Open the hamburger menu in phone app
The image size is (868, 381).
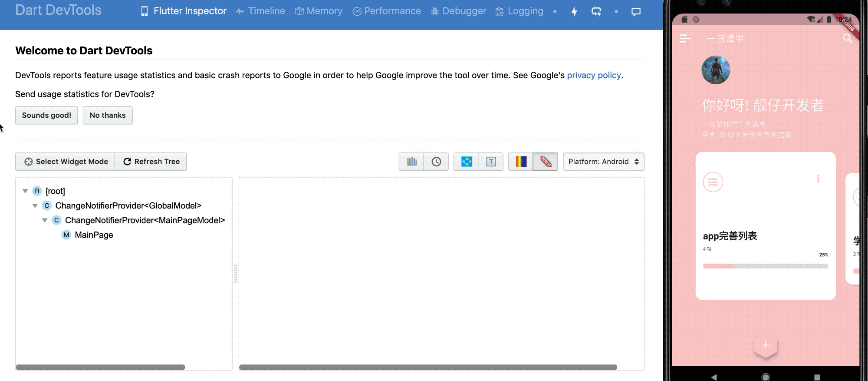pyautogui.click(x=685, y=39)
